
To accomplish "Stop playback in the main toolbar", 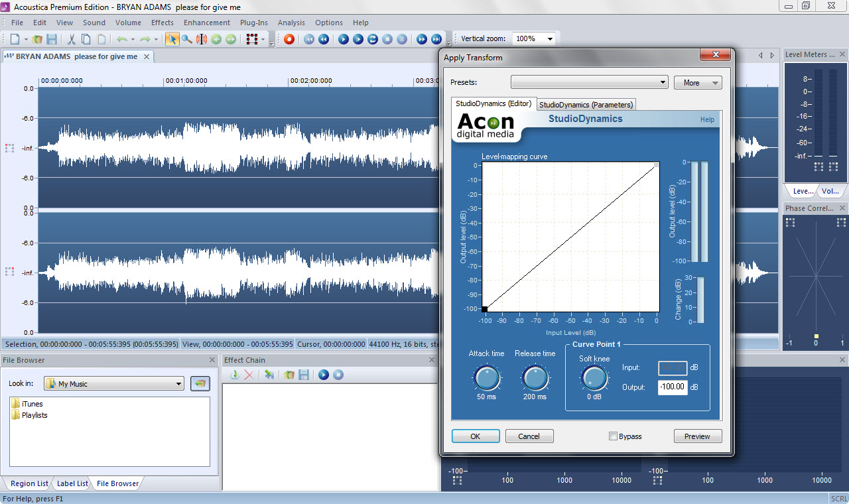I will [387, 39].
